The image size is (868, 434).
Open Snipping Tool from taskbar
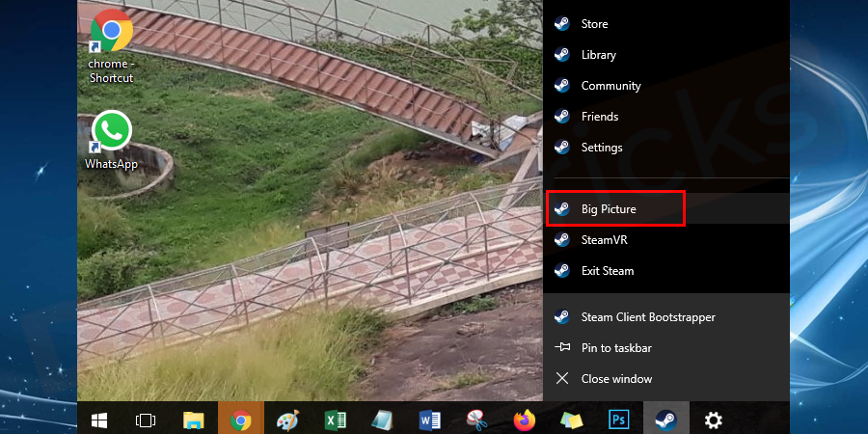coord(476,420)
